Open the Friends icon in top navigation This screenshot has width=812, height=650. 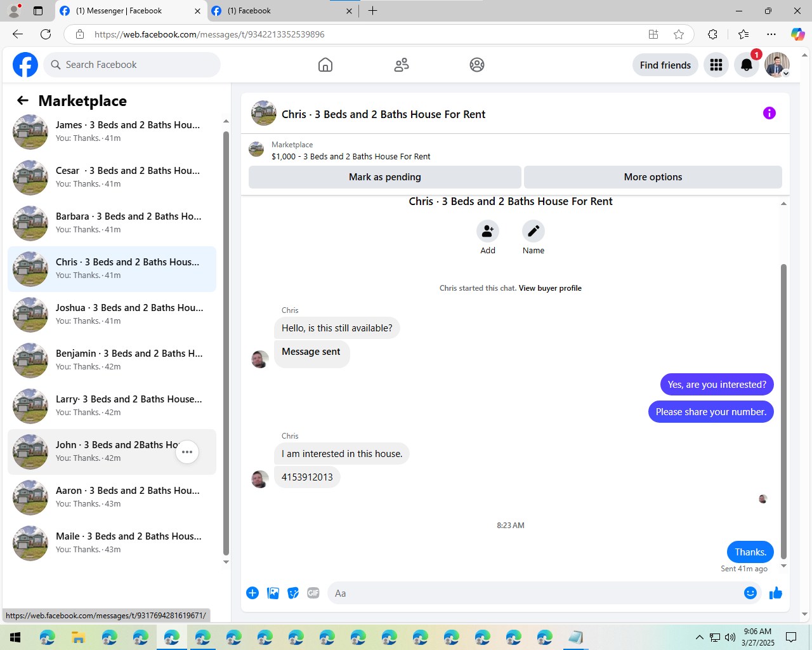(x=402, y=65)
